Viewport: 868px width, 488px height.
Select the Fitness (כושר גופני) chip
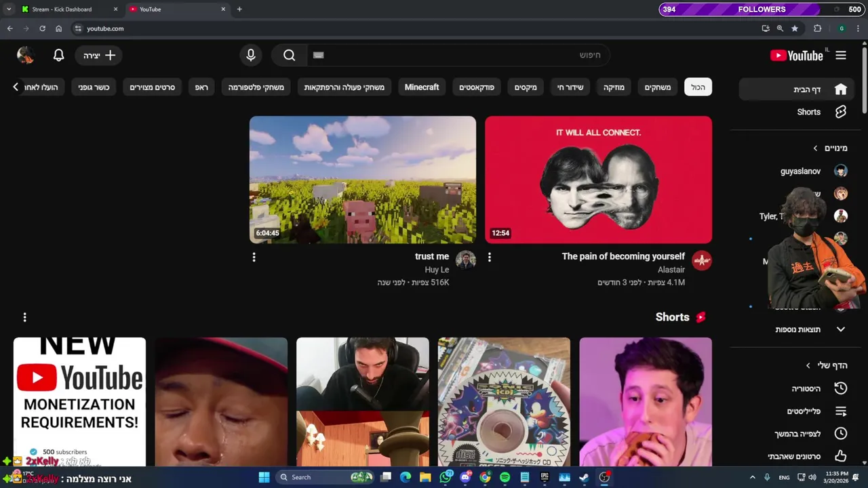point(94,87)
